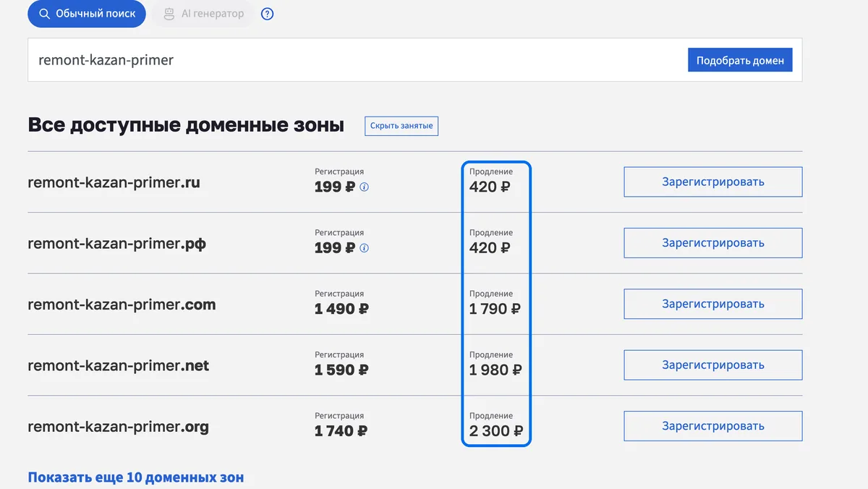The width and height of the screenshot is (868, 489).
Task: Click the 420 ₽ renewal price for .рф
Action: pyautogui.click(x=490, y=248)
